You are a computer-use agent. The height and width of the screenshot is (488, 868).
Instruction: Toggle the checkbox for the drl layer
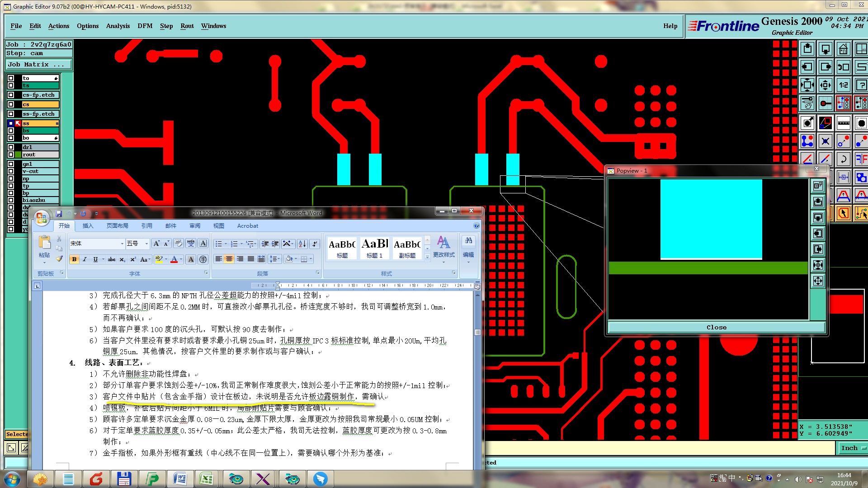tap(11, 147)
